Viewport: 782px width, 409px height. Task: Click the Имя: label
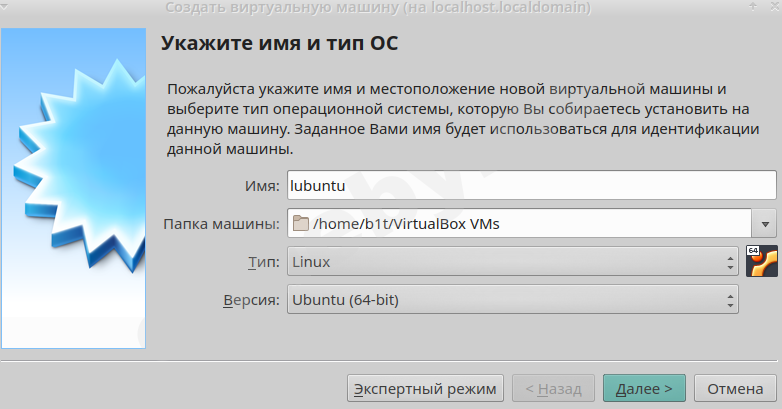(x=262, y=185)
